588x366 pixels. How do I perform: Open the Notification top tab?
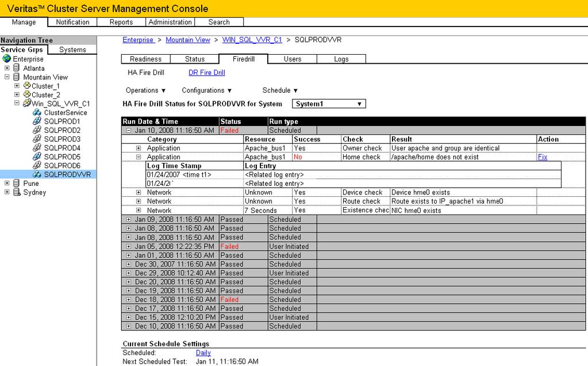[72, 22]
